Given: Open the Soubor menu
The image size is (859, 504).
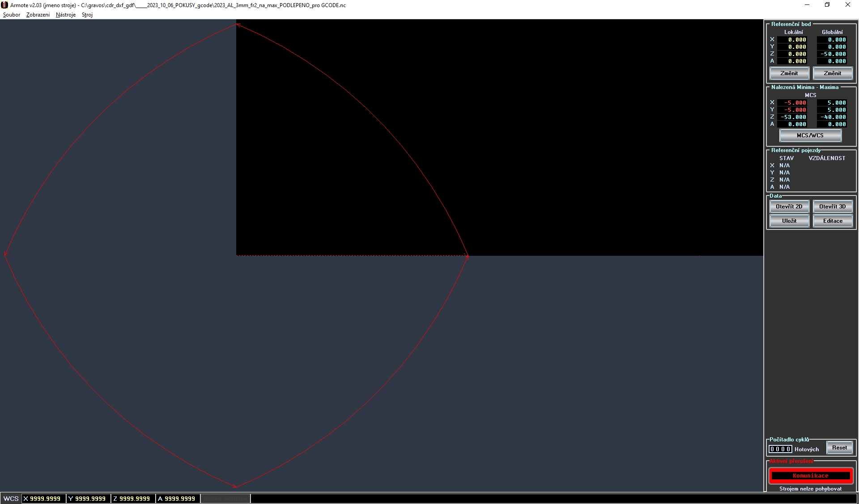Looking at the screenshot, I should [12, 15].
